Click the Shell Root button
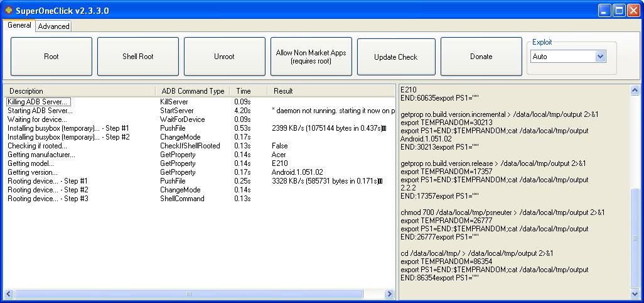The height and width of the screenshot is (303, 644). (138, 57)
